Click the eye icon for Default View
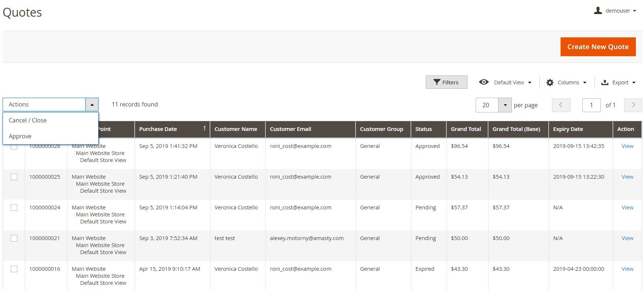Viewport: 644px width, 290px height. 484,82
